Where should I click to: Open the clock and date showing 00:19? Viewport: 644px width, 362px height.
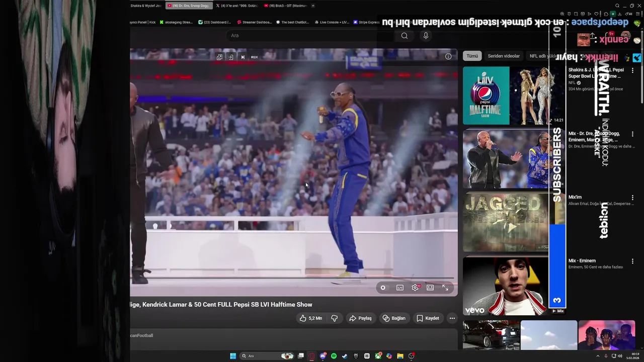point(632,356)
